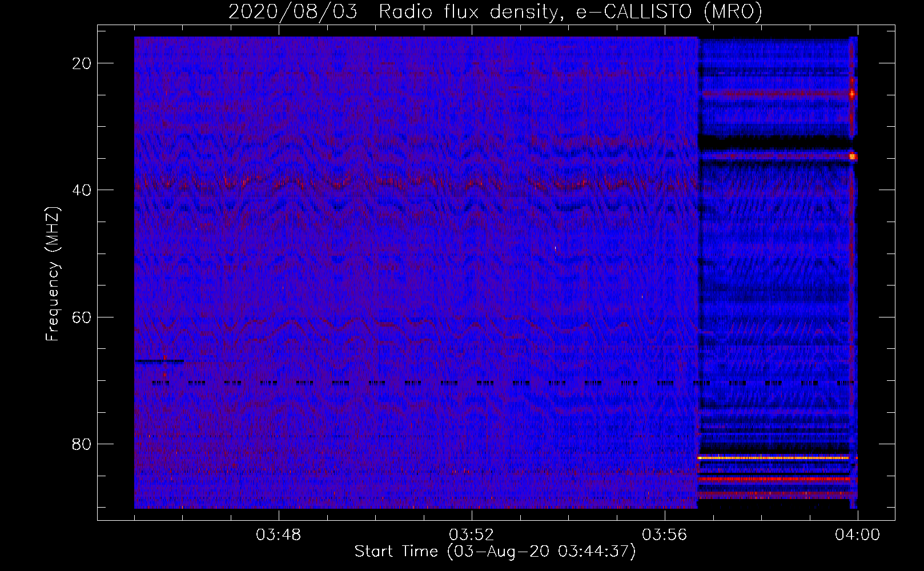Viewport: 924px width, 571px height.
Task: Click the '80' frequency tick label
Action: tap(82, 444)
